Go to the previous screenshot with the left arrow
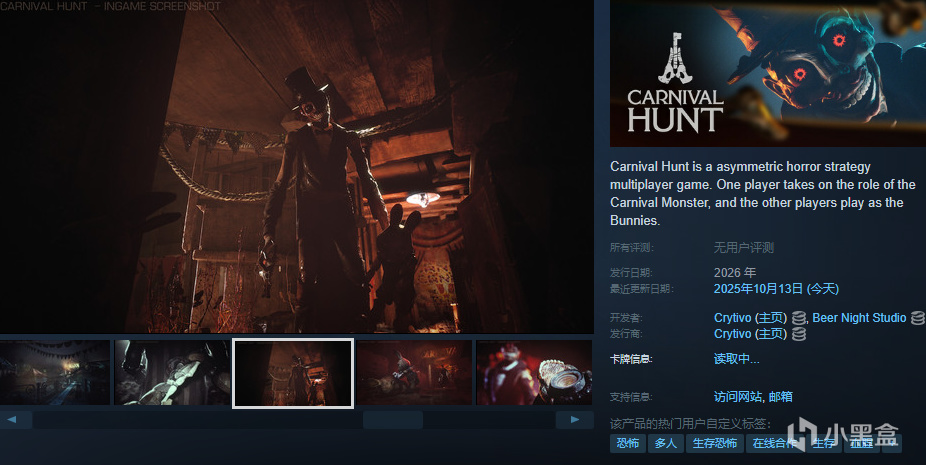The width and height of the screenshot is (926, 465). coord(11,420)
